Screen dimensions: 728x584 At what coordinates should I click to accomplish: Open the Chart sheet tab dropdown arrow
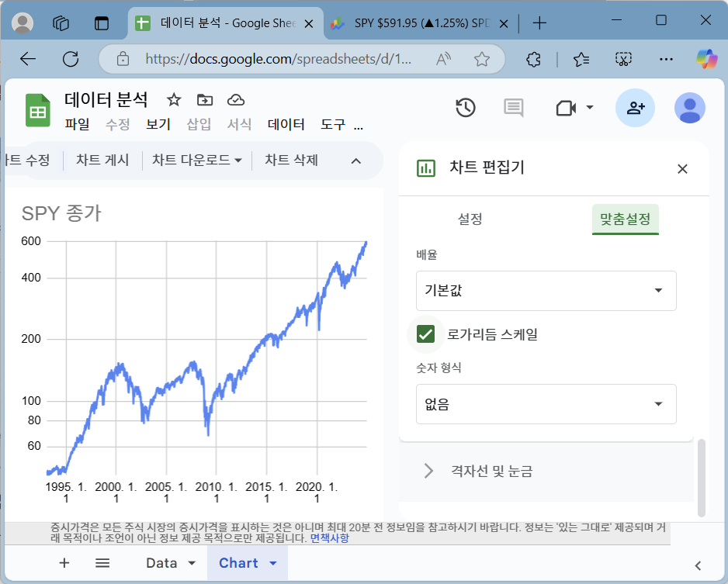click(273, 563)
